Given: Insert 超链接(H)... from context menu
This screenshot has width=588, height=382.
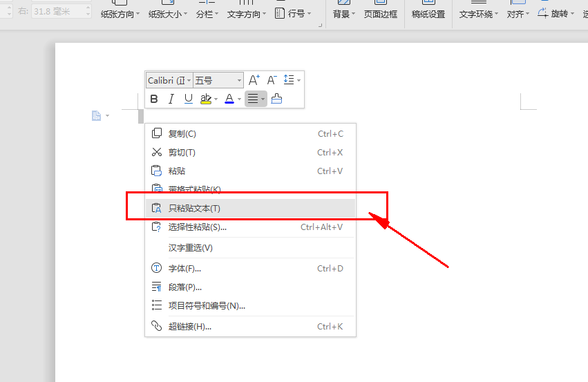Looking at the screenshot, I should [x=250, y=327].
